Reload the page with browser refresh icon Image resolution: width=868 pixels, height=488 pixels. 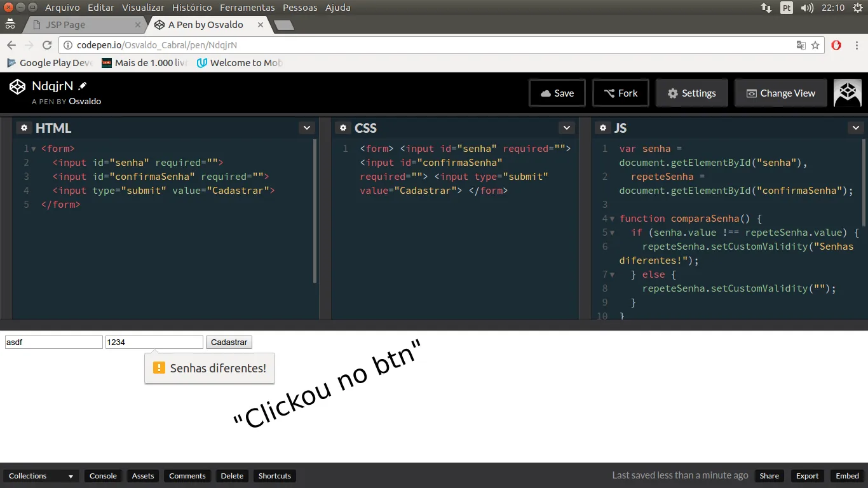(46, 45)
